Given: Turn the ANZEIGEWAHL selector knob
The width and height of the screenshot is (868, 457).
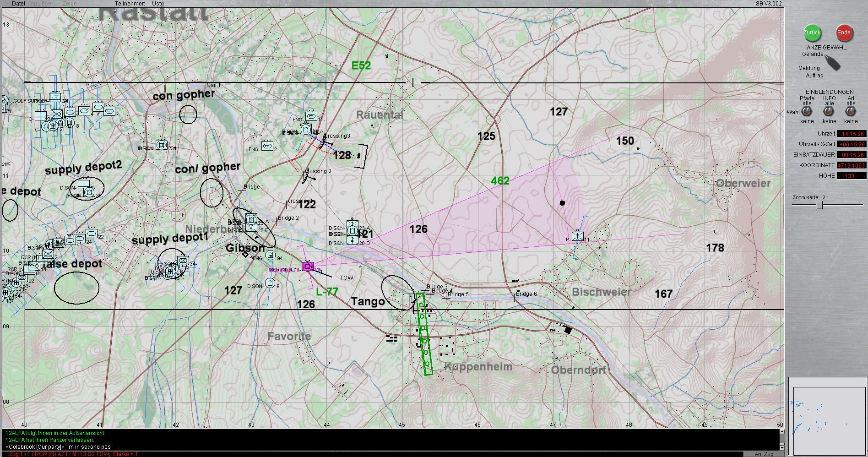Looking at the screenshot, I should click(832, 62).
